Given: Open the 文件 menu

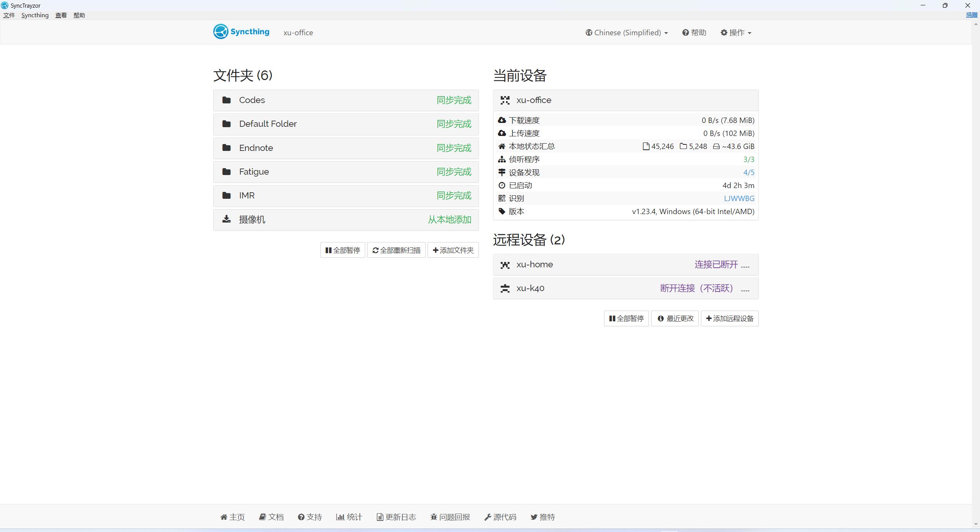Looking at the screenshot, I should point(9,15).
